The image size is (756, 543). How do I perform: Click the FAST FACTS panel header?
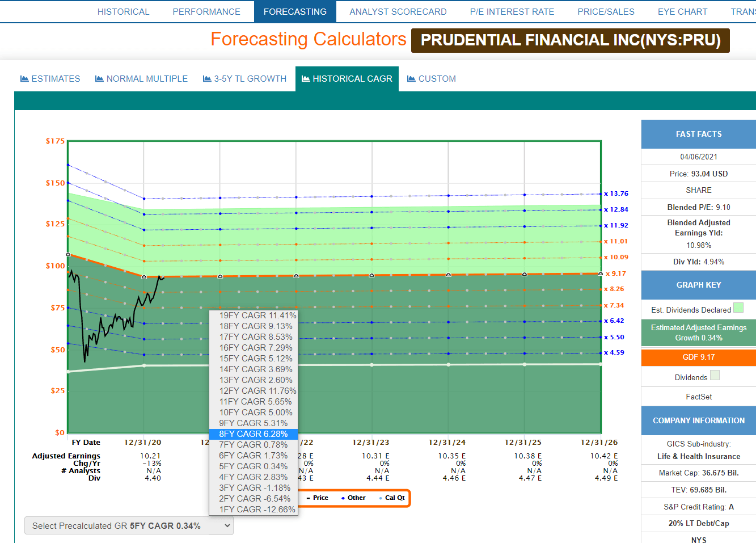pyautogui.click(x=699, y=134)
